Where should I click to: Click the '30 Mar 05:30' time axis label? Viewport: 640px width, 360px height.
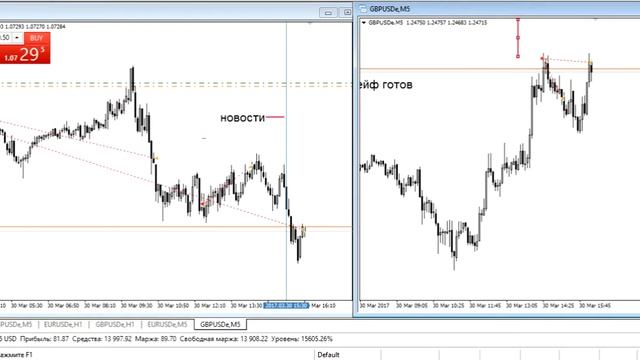27,305
